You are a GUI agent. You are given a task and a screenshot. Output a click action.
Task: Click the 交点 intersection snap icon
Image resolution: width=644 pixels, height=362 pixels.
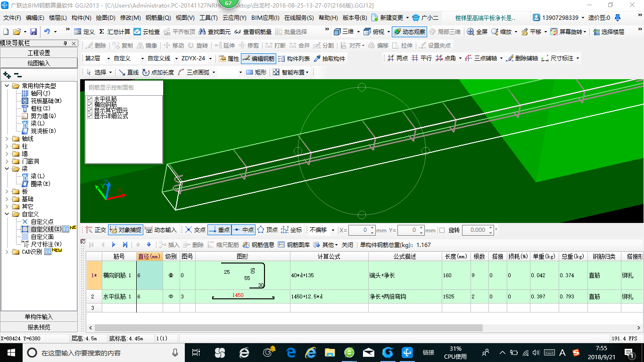pos(188,230)
